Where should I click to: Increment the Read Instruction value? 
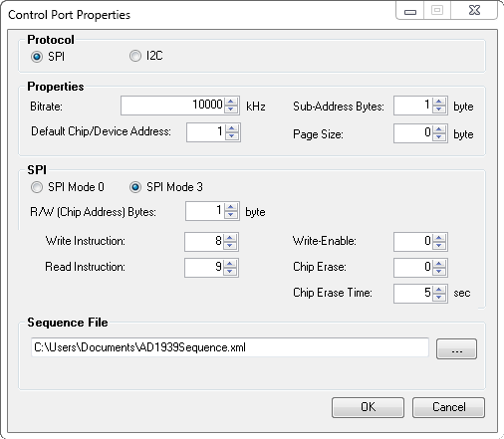click(x=230, y=264)
